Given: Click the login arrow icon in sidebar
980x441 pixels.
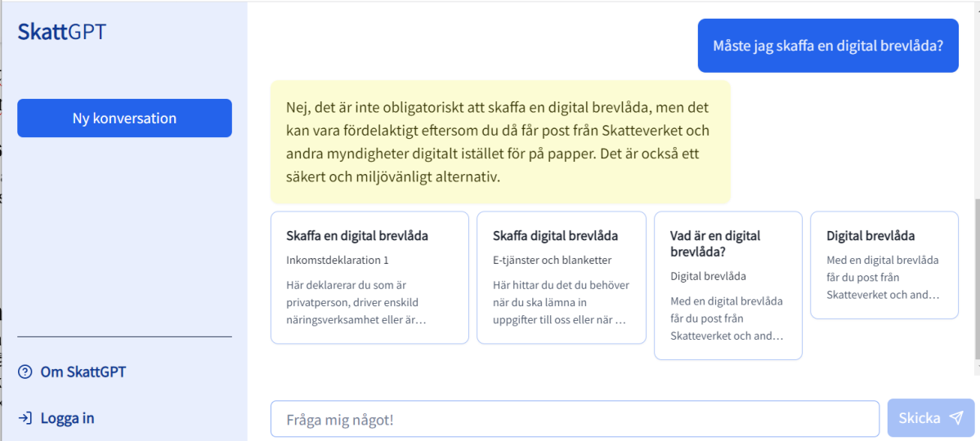Looking at the screenshot, I should [x=25, y=418].
